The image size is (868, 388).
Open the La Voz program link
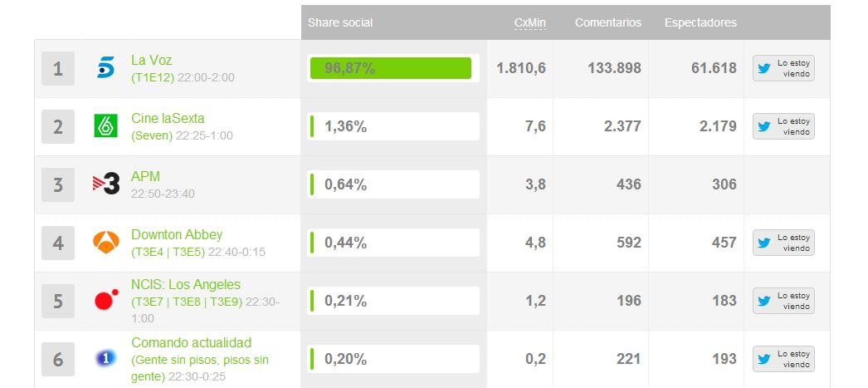coord(152,61)
